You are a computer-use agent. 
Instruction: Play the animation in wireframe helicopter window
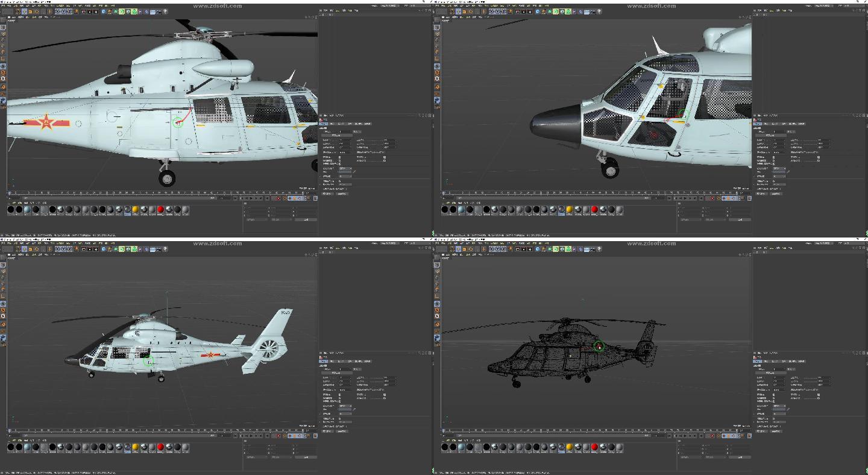pyautogui.click(x=685, y=436)
